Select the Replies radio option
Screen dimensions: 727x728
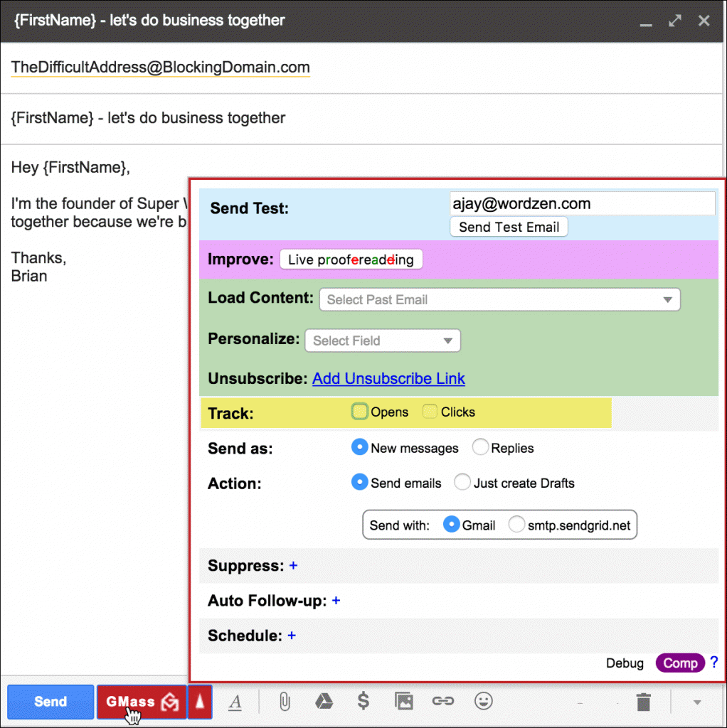tap(481, 448)
